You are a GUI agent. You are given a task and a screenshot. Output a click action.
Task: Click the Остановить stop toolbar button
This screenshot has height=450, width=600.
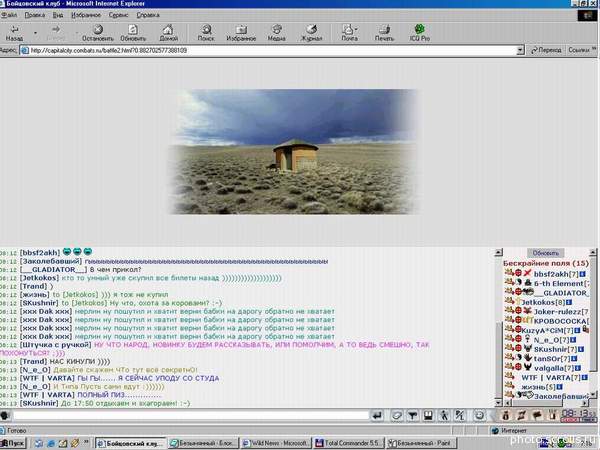point(98,33)
